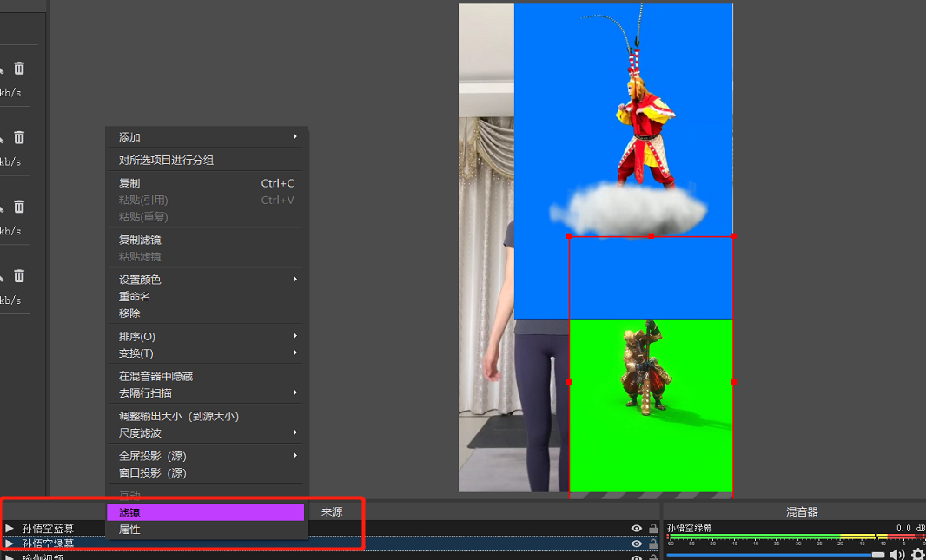
Task: Select 在混音器中隐藏 in the menu
Action: click(x=206, y=376)
